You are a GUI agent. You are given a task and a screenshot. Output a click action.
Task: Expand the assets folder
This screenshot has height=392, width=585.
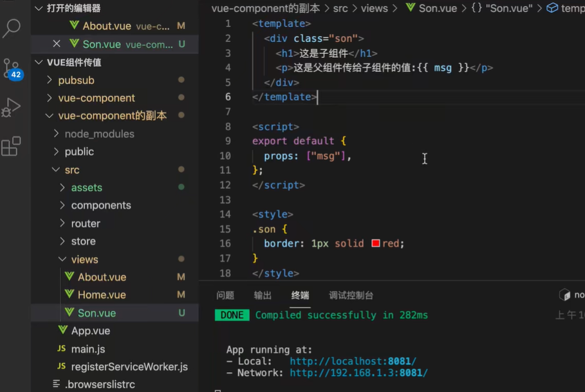pyautogui.click(x=62, y=187)
